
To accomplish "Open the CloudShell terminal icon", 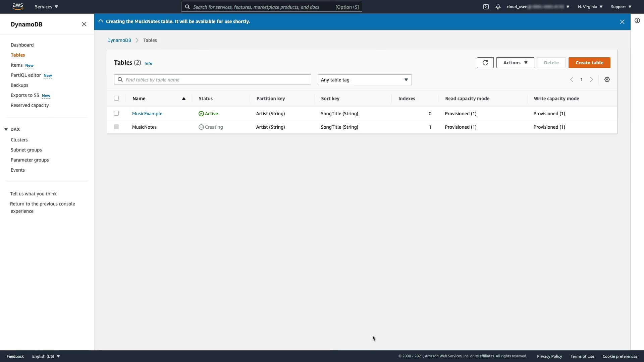I will pos(486,7).
